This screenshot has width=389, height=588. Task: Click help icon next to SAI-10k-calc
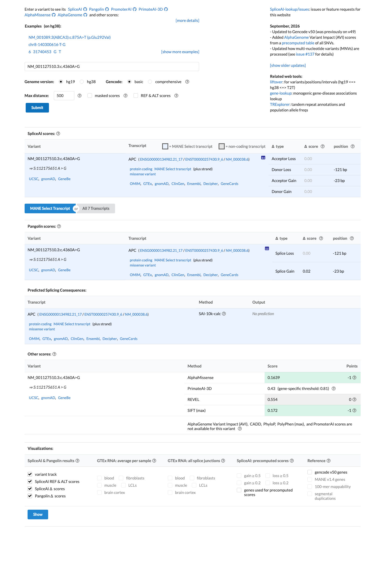click(x=224, y=314)
